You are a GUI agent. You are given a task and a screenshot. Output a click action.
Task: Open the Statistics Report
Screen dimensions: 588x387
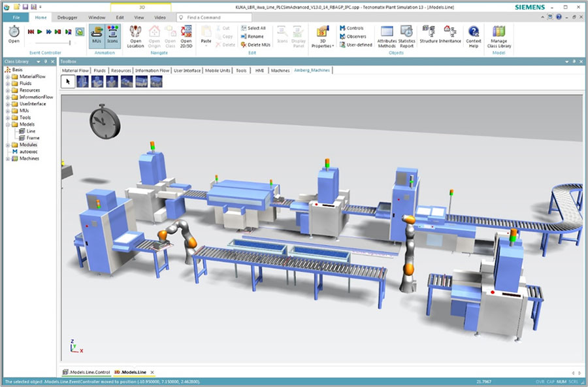coord(406,35)
